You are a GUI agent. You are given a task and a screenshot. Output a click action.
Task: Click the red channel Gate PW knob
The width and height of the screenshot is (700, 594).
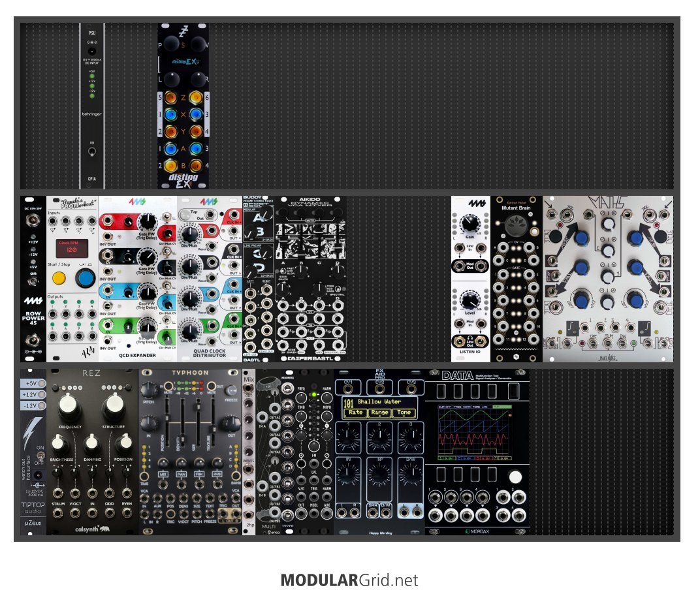pos(147,222)
